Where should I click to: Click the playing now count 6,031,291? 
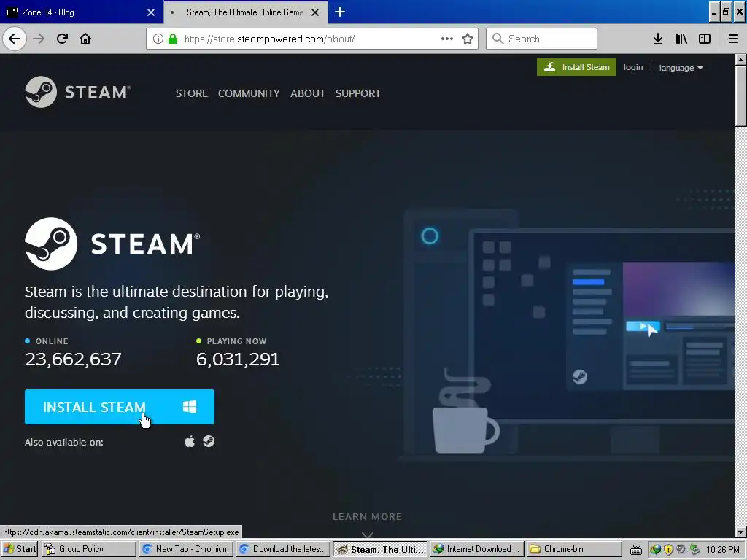(x=238, y=359)
